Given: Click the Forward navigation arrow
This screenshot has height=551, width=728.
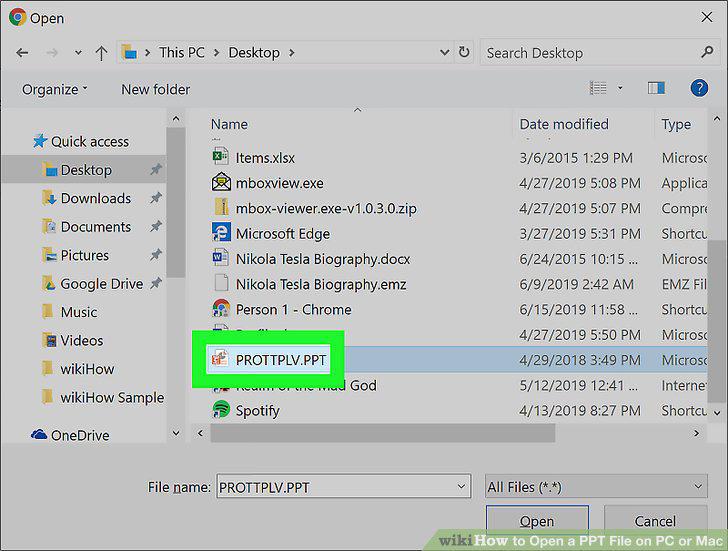Looking at the screenshot, I should point(52,52).
